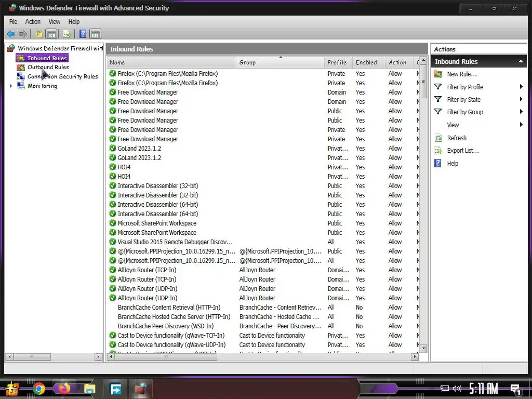Click New Rule… in Actions pane

tap(462, 74)
